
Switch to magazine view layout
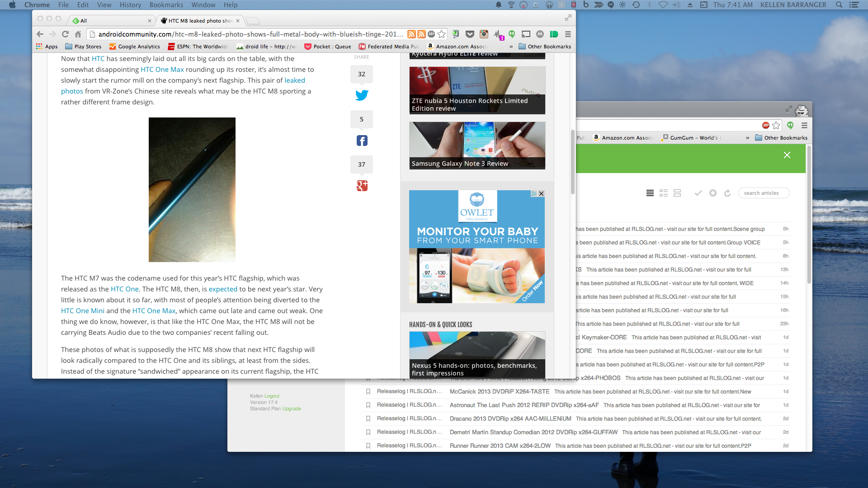coord(664,193)
